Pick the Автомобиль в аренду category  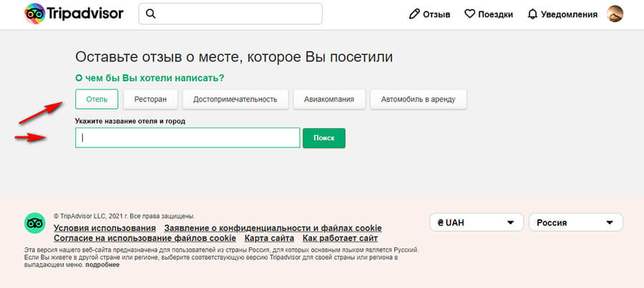pos(418,99)
